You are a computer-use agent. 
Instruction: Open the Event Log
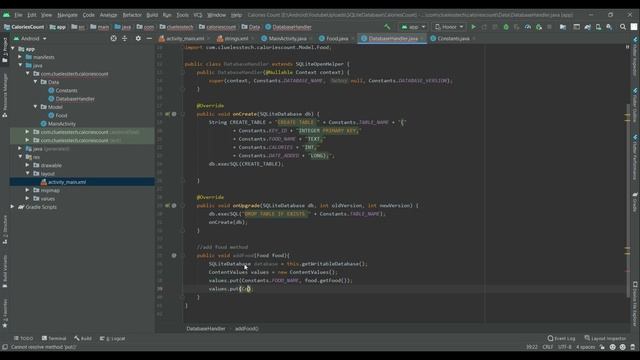tap(561, 338)
